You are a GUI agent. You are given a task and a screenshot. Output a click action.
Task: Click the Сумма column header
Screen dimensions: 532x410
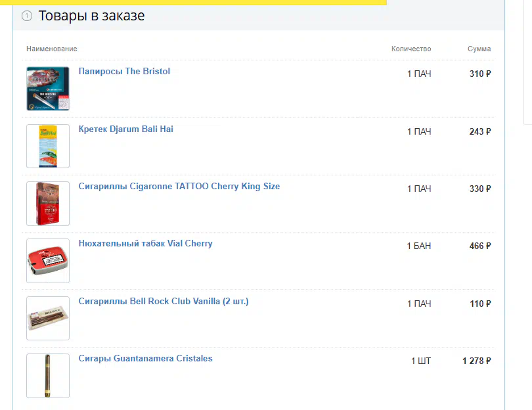tap(479, 49)
